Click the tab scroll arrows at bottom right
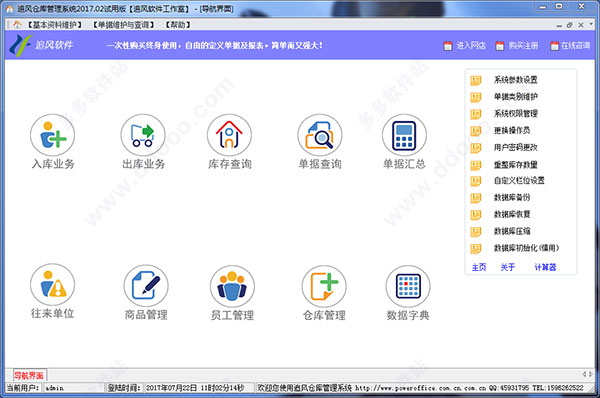Image resolution: width=600 pixels, height=398 pixels. pyautogui.click(x=587, y=374)
